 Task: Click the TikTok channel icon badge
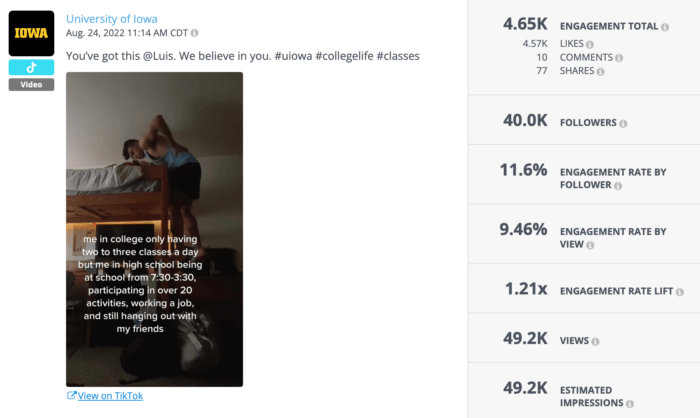click(31, 68)
